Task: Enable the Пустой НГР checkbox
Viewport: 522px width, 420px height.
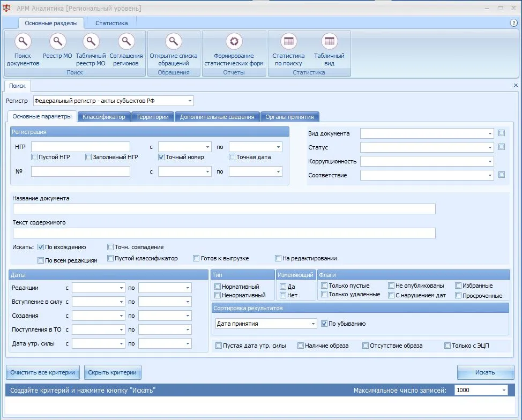Action: [x=34, y=157]
